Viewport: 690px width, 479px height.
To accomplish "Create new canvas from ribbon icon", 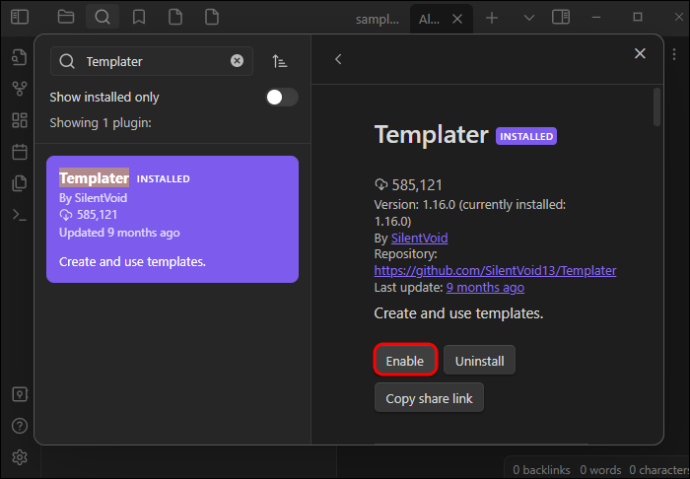I will 19,120.
